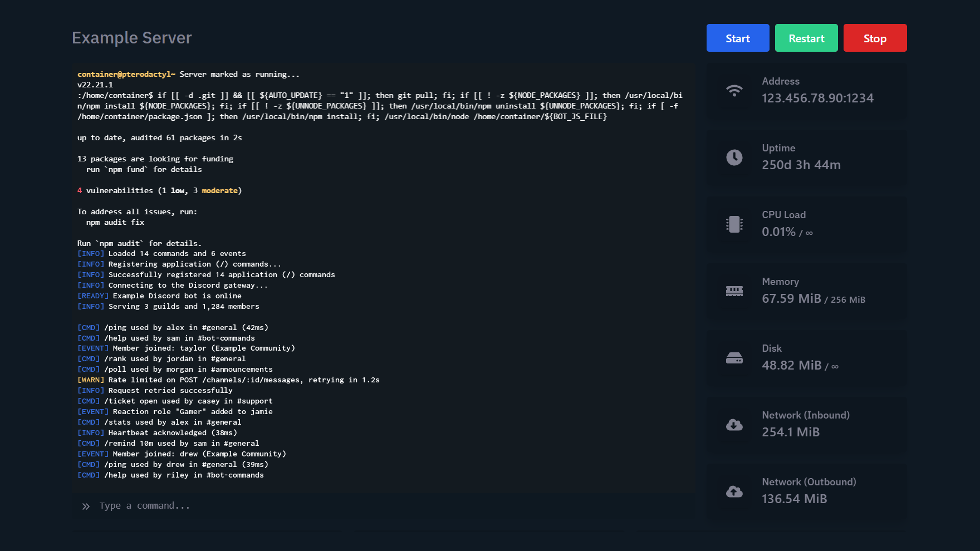This screenshot has width=980, height=551.
Task: Click the 'v22.21.1' version line
Action: [95, 85]
